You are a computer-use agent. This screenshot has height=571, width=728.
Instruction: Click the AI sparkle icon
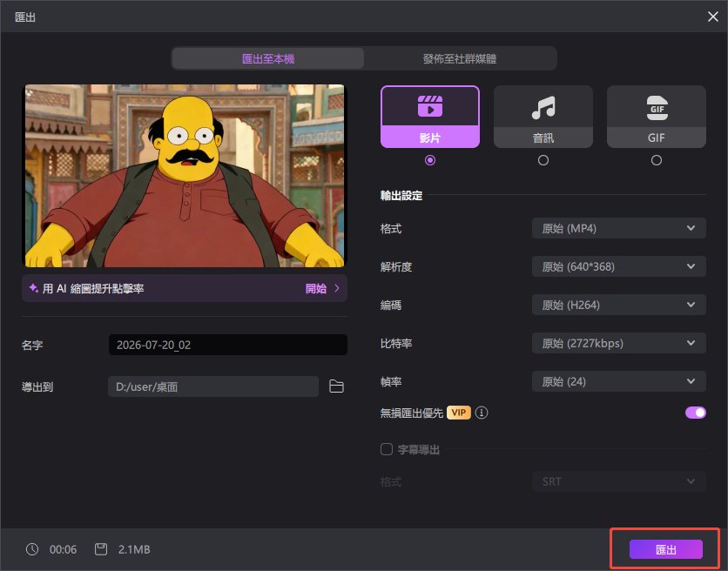pos(33,288)
